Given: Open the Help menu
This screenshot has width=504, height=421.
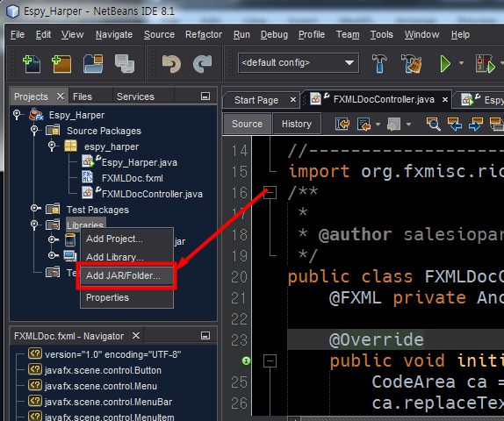Looking at the screenshot, I should pos(460,34).
